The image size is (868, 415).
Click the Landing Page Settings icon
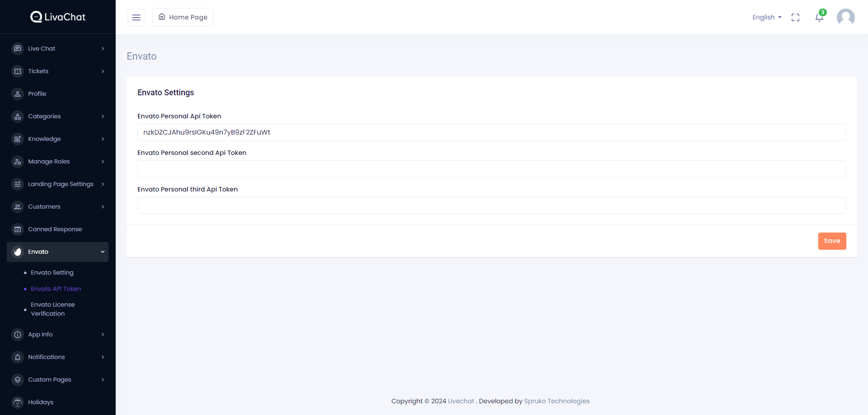[18, 184]
